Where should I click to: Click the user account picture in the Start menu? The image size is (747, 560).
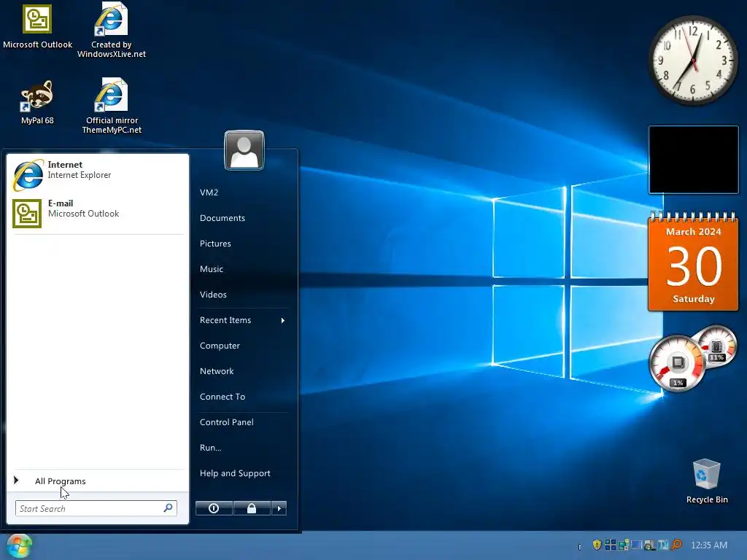pyautogui.click(x=244, y=150)
